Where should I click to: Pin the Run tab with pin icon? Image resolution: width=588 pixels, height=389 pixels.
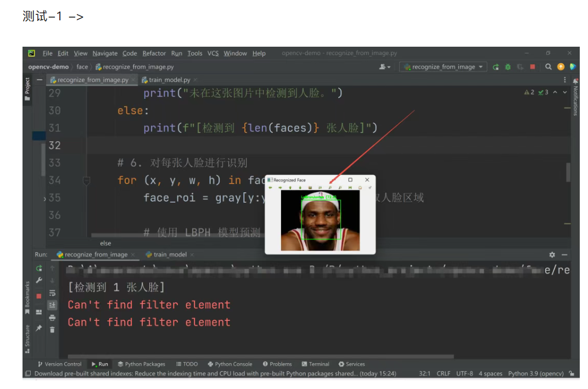coord(39,328)
